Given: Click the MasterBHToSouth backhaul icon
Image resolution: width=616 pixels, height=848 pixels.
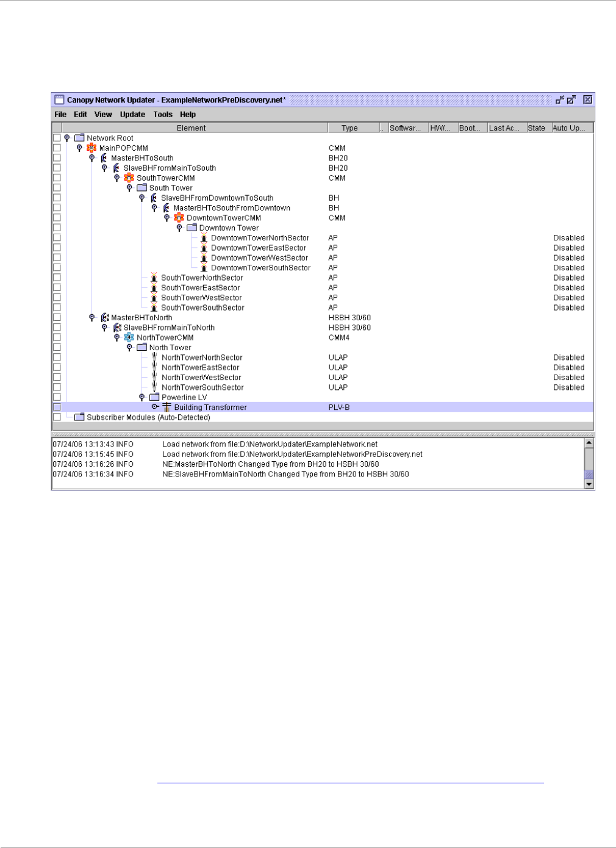Looking at the screenshot, I should (104, 158).
